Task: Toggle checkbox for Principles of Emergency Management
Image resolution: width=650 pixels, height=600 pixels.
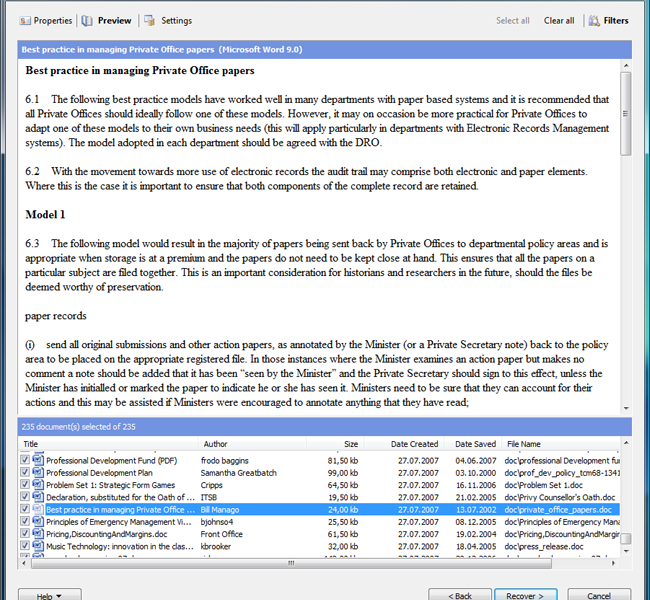Action: pos(25,521)
